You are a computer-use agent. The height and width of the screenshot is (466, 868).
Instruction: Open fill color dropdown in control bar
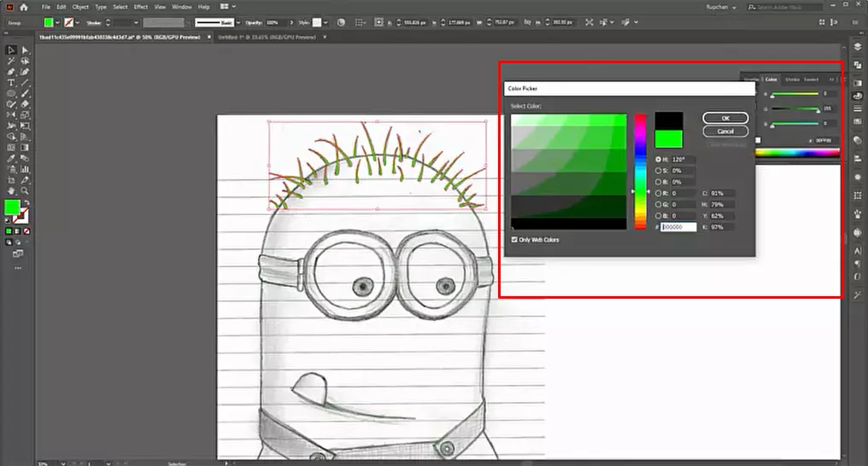click(x=57, y=23)
